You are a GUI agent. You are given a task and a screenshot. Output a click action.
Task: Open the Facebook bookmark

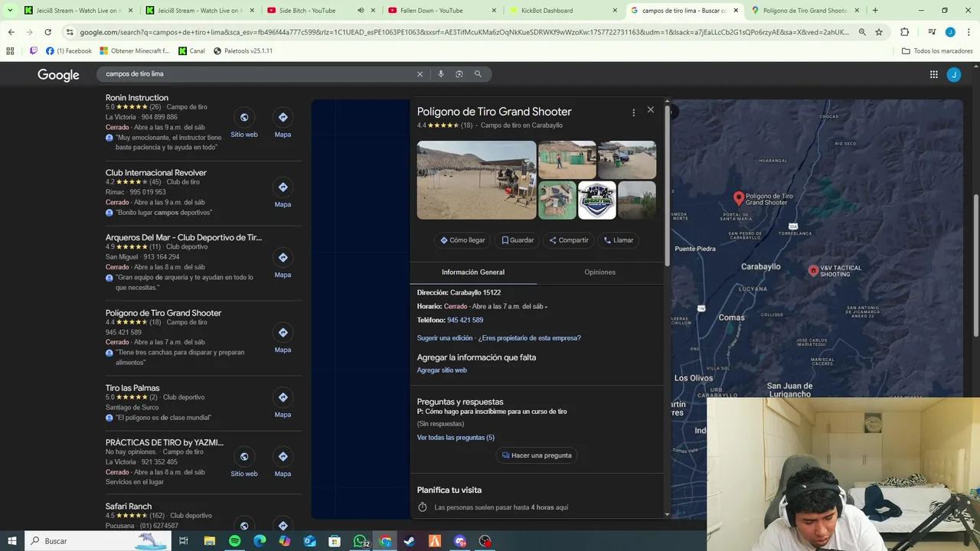pos(68,51)
